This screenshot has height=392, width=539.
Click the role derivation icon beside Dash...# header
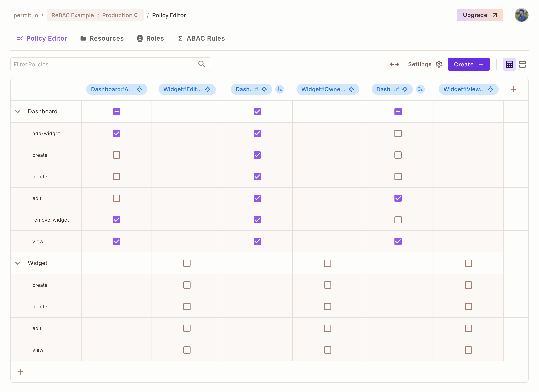click(280, 89)
